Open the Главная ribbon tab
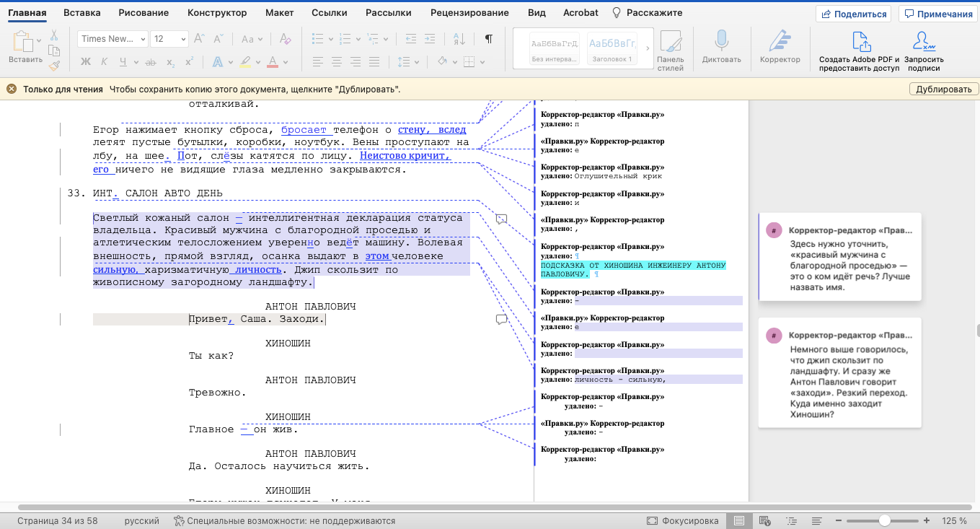 pyautogui.click(x=27, y=13)
